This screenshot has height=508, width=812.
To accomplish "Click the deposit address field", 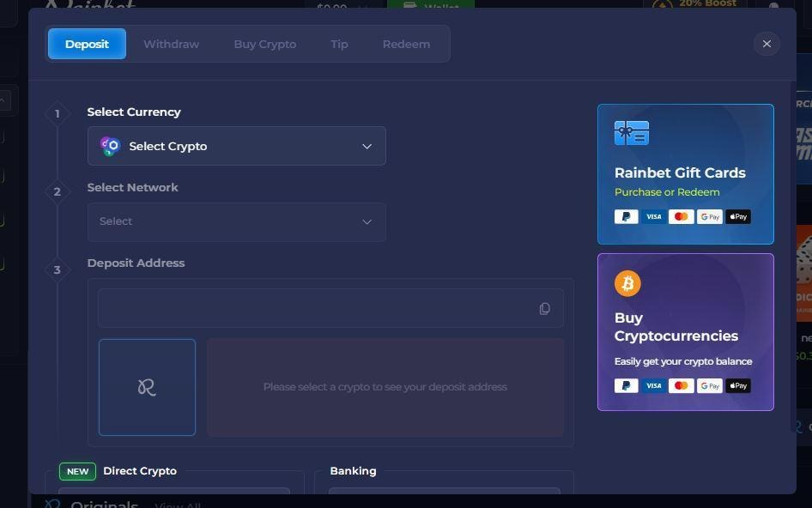I will click(x=331, y=308).
